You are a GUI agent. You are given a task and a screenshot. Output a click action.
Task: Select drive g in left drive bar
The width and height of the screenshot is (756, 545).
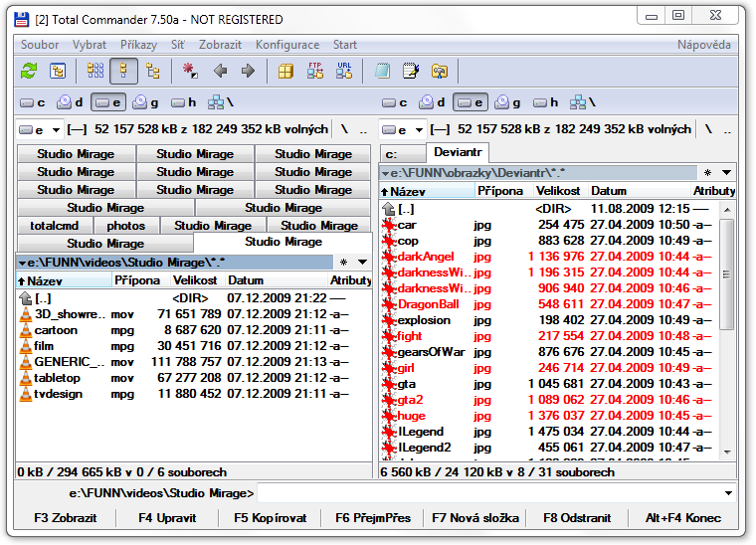pyautogui.click(x=145, y=102)
